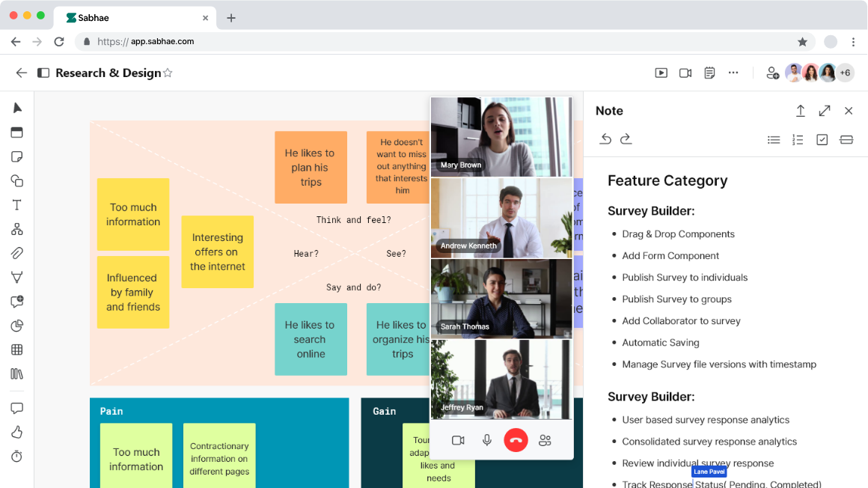Viewport: 868px width, 488px height.
Task: Undo last note edit
Action: (x=605, y=139)
